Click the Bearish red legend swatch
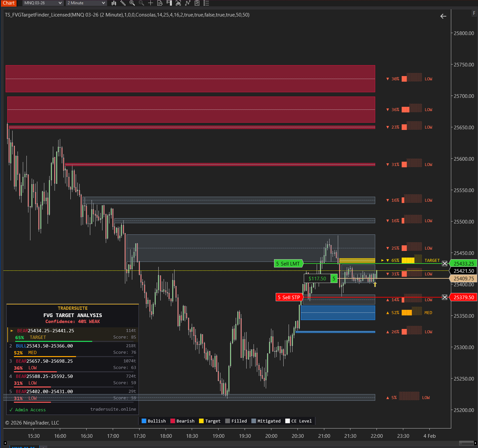 pyautogui.click(x=173, y=421)
